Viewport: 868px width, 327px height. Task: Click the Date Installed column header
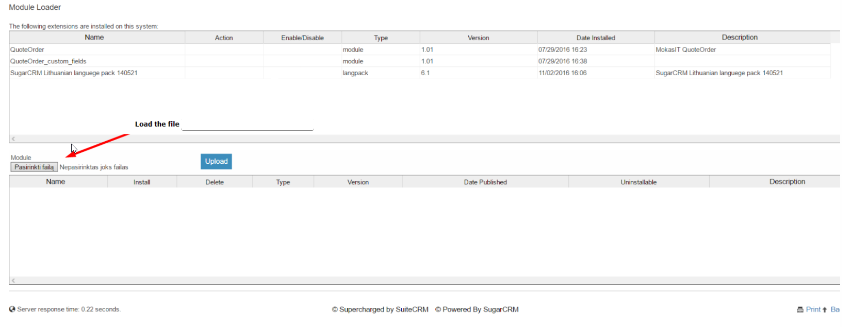click(x=596, y=38)
